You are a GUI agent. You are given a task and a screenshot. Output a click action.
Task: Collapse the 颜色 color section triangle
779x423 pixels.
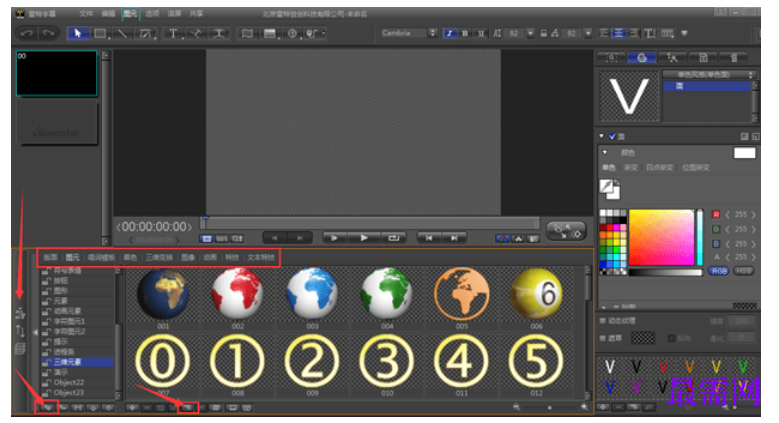click(x=605, y=152)
